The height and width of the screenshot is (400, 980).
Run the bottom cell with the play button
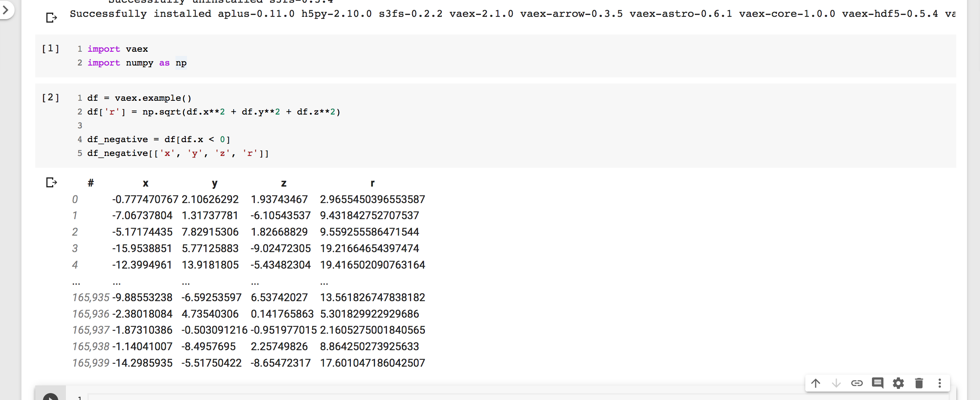(51, 397)
